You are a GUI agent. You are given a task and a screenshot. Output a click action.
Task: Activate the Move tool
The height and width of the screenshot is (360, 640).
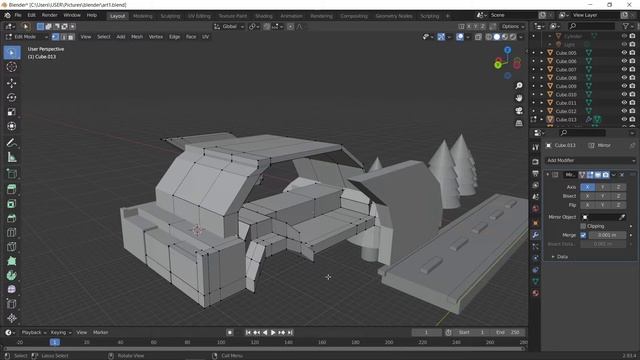point(11,83)
